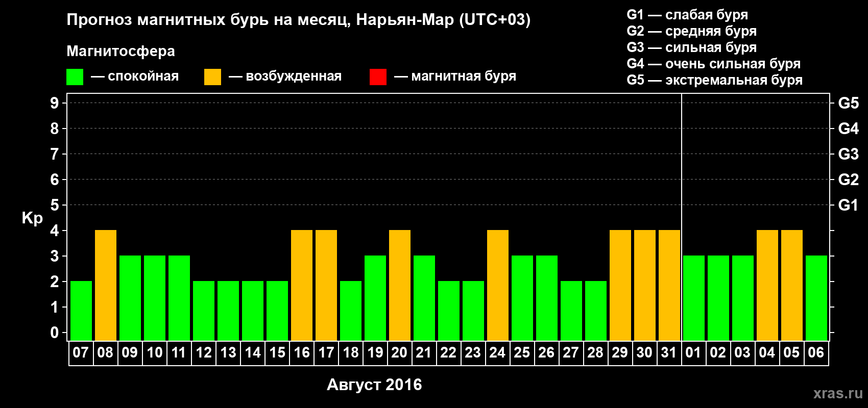Click the 'G1 — слабая буря' legend line
Viewport: 868px width, 408px height.
[687, 15]
